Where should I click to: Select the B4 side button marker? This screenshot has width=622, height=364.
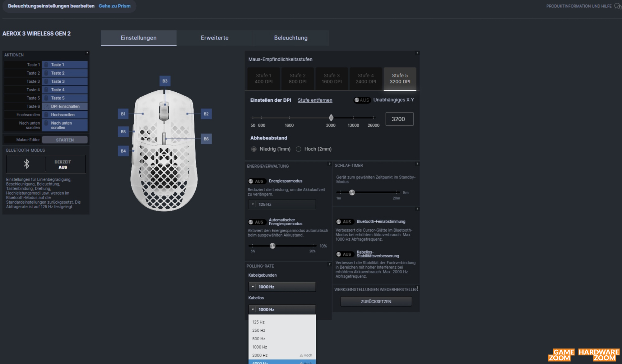click(123, 151)
